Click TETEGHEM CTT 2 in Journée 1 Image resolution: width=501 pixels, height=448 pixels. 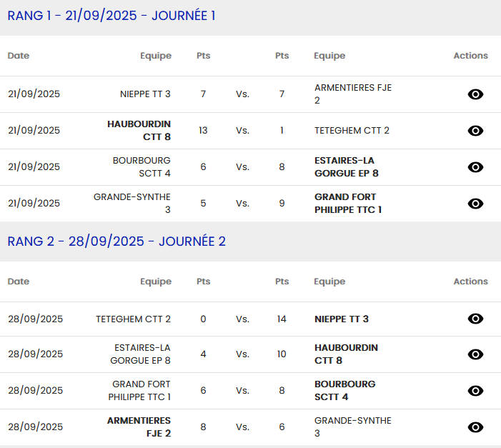point(352,131)
